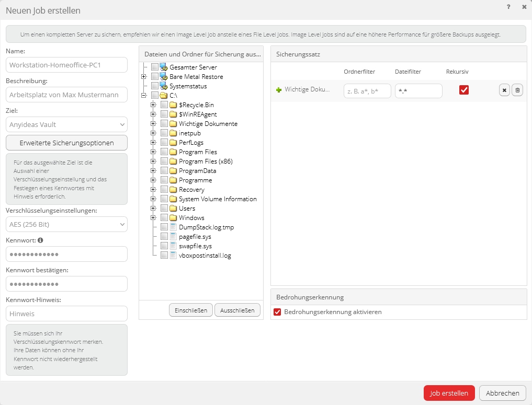Click the Systemstatus icon in the tree

pyautogui.click(x=164, y=86)
